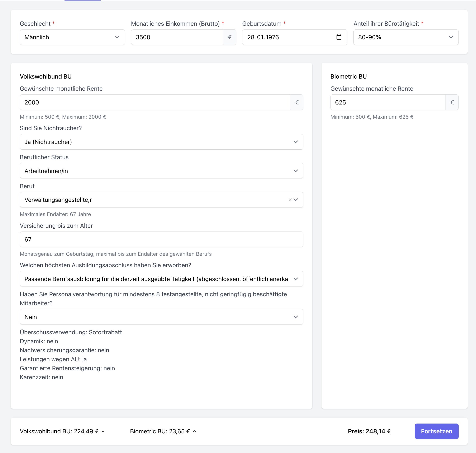The height and width of the screenshot is (453, 476).
Task: Clear the Beruf selection with the X icon
Action: (x=290, y=200)
